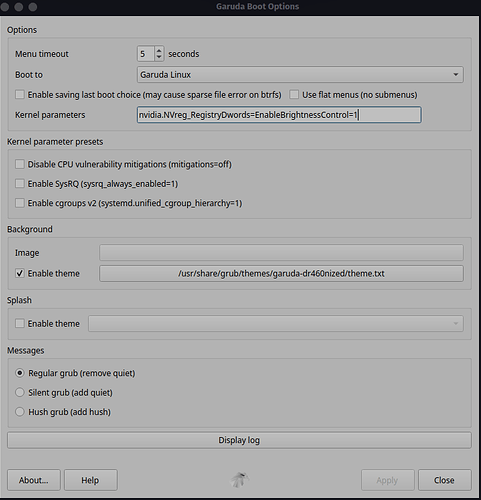Expand the Splash theme dropdown
The height and width of the screenshot is (500, 481).
(x=276, y=324)
